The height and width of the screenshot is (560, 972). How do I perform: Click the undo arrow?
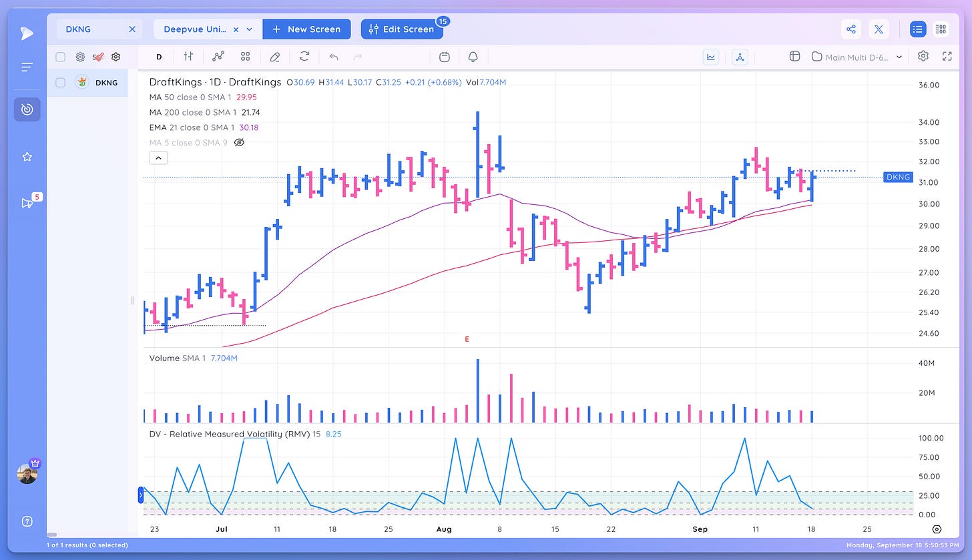pyautogui.click(x=334, y=57)
